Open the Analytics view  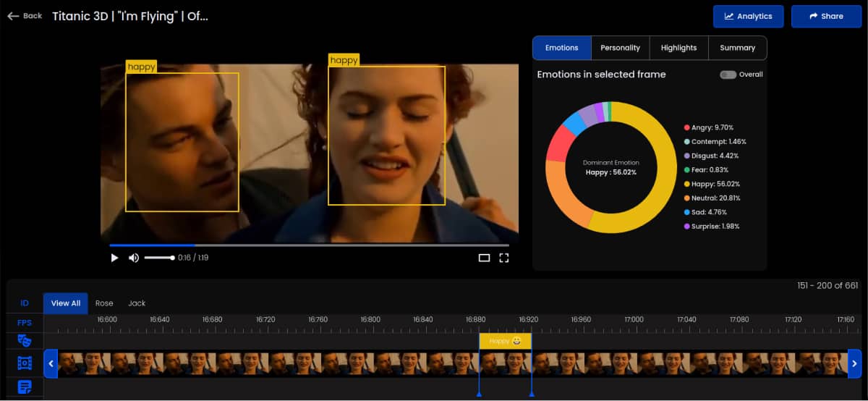748,17
